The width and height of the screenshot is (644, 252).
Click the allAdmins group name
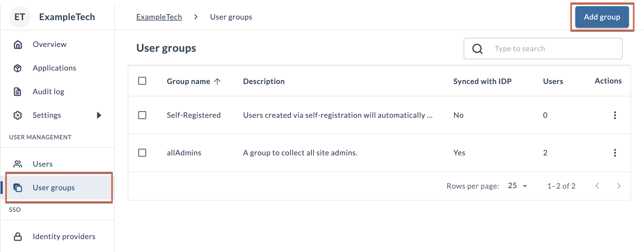pyautogui.click(x=184, y=153)
